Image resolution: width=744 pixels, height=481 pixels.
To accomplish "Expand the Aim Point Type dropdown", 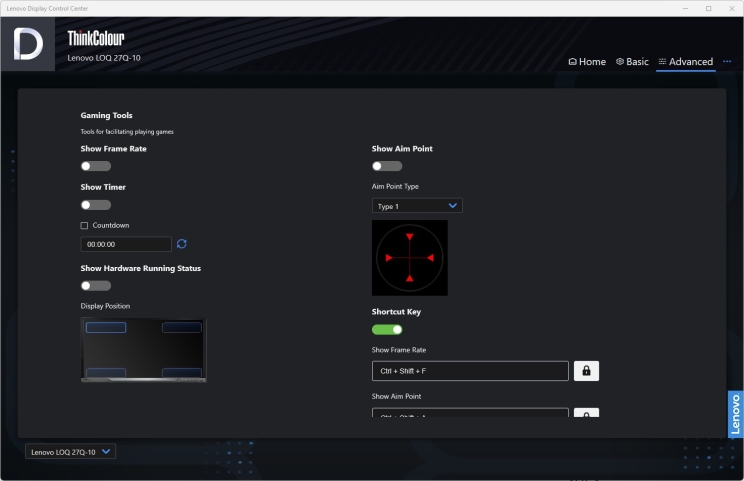I will pos(417,206).
